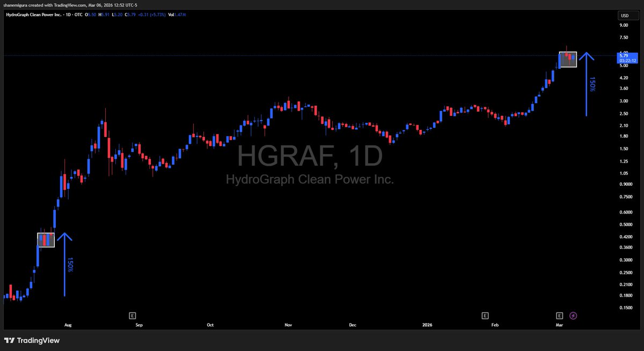Click the TradingView logo at bottom left
This screenshot has width=644, height=351.
(x=32, y=340)
